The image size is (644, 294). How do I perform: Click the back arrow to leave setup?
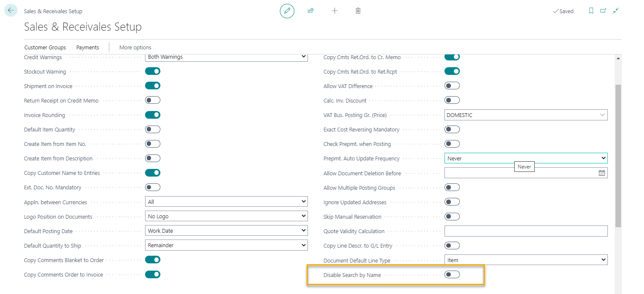click(11, 10)
